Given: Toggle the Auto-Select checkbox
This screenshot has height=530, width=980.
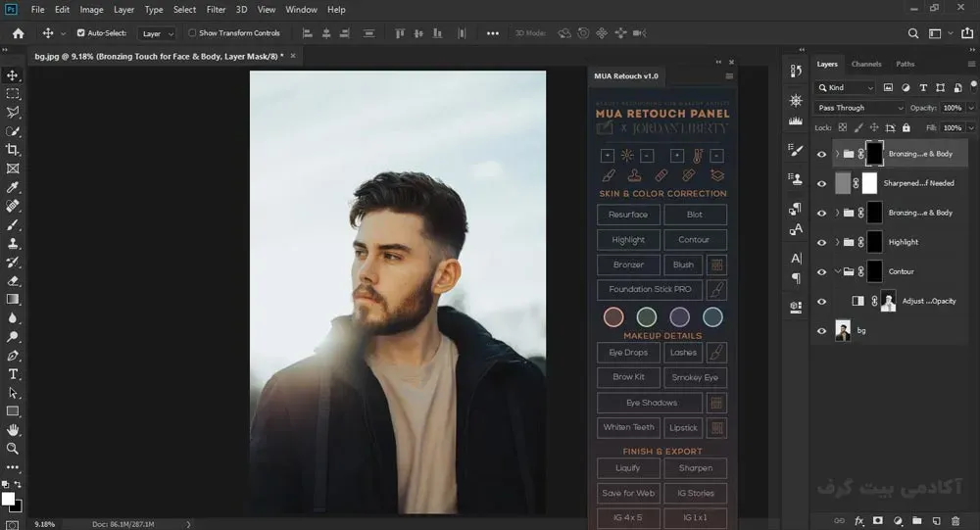Looking at the screenshot, I should [x=80, y=33].
